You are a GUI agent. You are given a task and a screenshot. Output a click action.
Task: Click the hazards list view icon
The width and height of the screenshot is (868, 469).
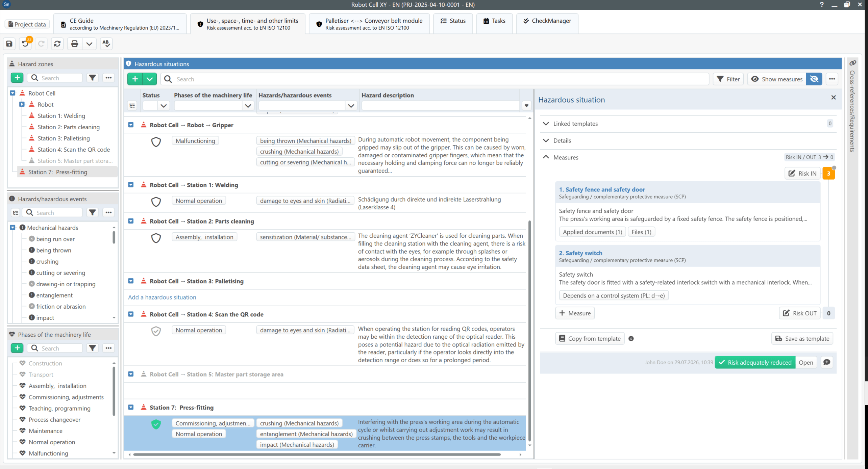click(16, 212)
